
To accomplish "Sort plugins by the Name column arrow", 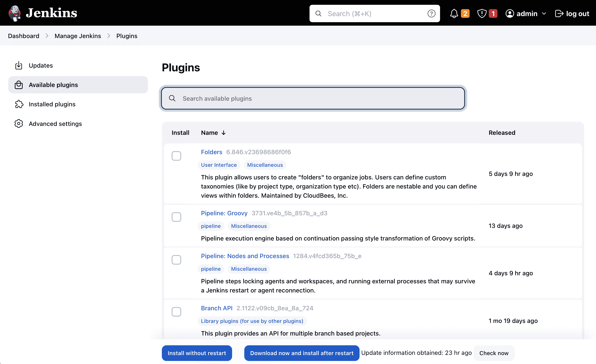I will point(224,133).
